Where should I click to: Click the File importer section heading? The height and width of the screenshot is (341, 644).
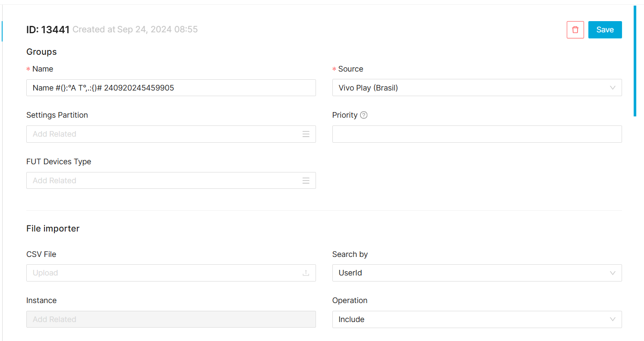tap(53, 228)
